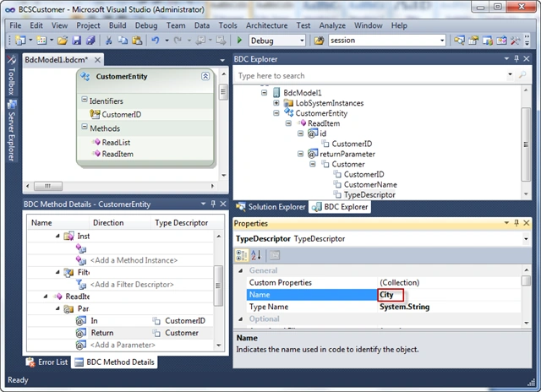Open the Toolbox side panel
541x392 pixels.
click(11, 75)
